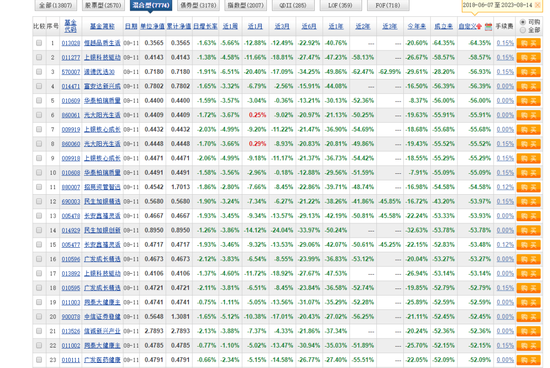Open the 指数型 (2007) tab
The image size is (550, 368).
click(246, 5)
